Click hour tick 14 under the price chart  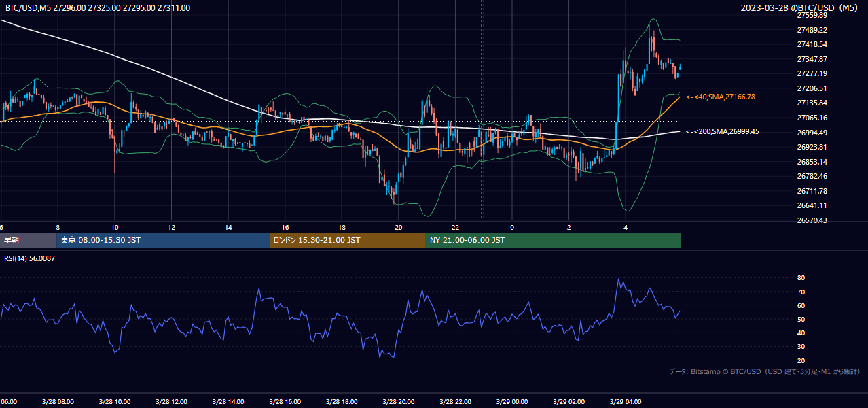[228, 227]
